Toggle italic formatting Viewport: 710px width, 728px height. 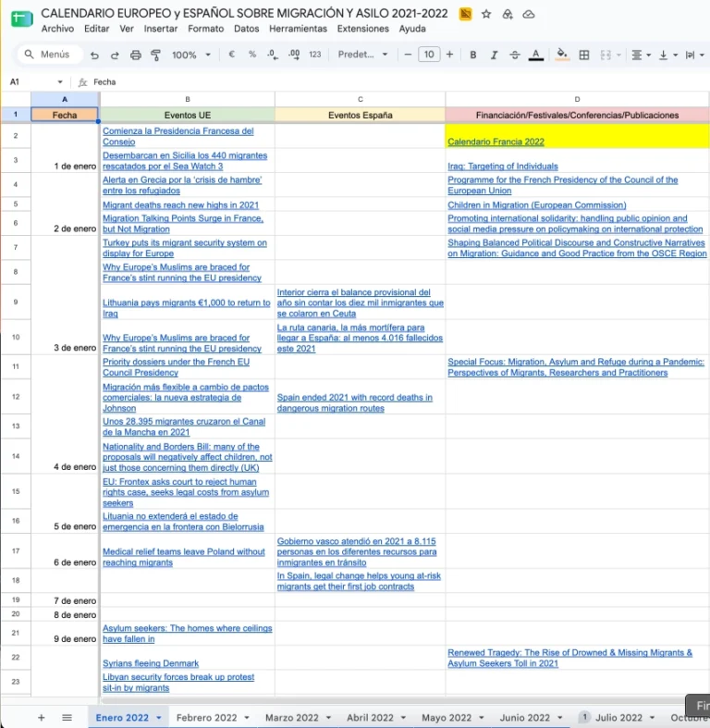494,55
